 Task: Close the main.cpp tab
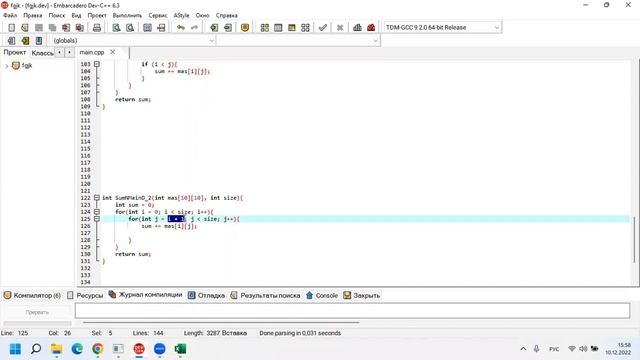(x=113, y=52)
